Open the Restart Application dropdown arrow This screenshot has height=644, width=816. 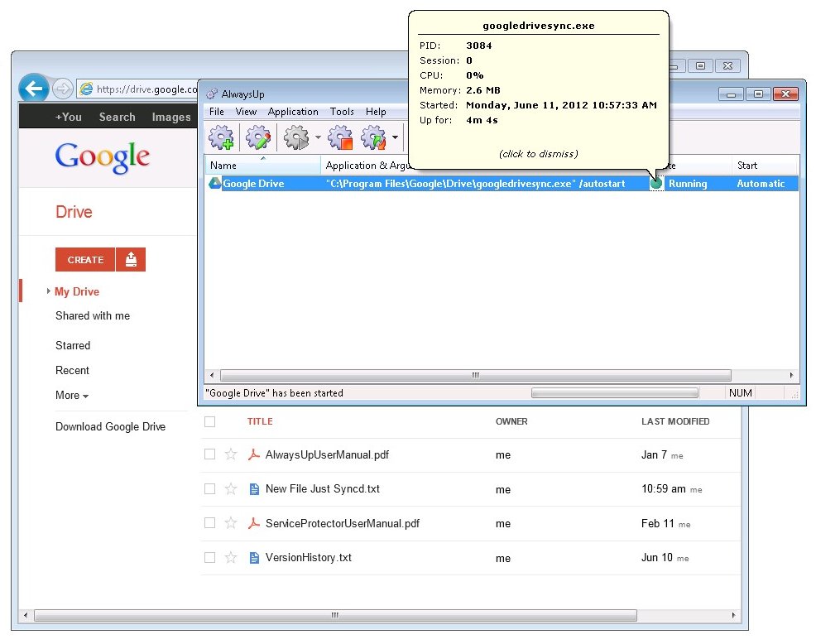pyautogui.click(x=395, y=138)
